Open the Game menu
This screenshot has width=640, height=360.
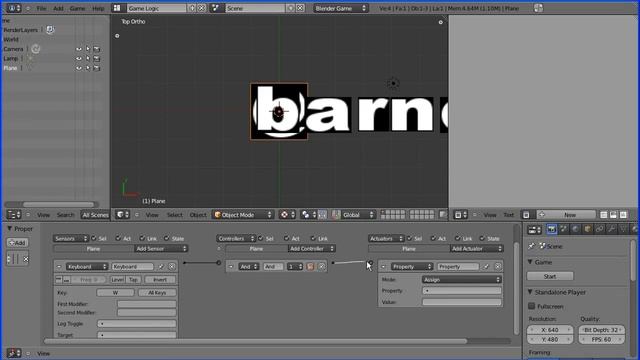[x=77, y=8]
